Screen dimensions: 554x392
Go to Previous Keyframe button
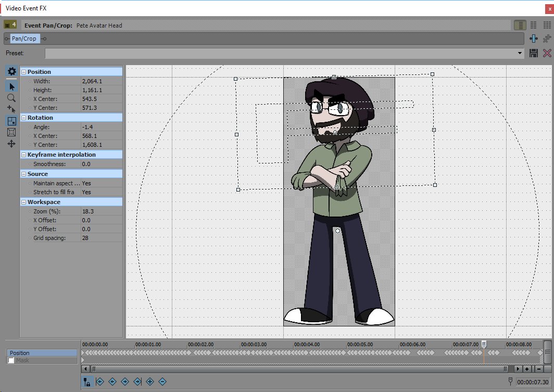[112, 382]
